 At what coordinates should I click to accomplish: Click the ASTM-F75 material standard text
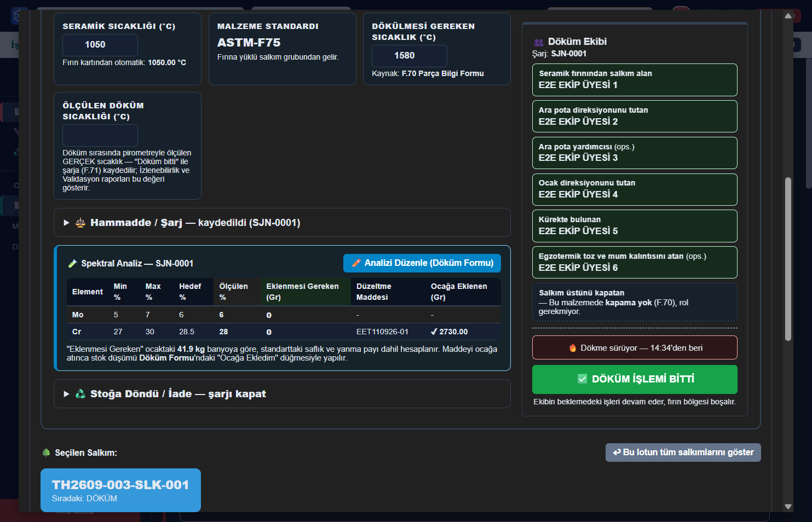click(x=249, y=43)
